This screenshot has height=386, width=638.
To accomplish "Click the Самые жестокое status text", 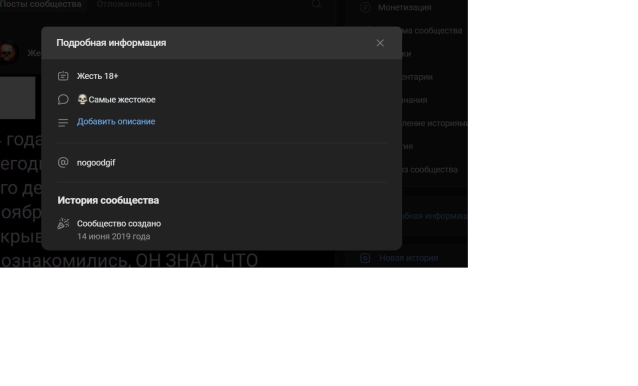I will [122, 100].
